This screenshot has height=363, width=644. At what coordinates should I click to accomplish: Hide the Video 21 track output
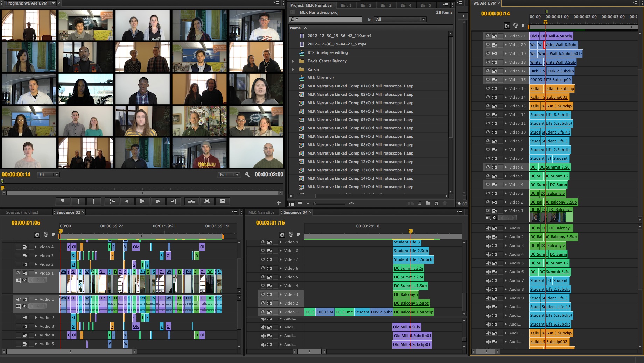coord(488,36)
